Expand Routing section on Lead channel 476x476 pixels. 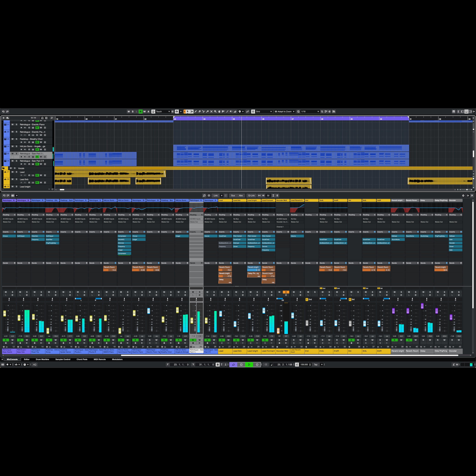click(x=225, y=215)
